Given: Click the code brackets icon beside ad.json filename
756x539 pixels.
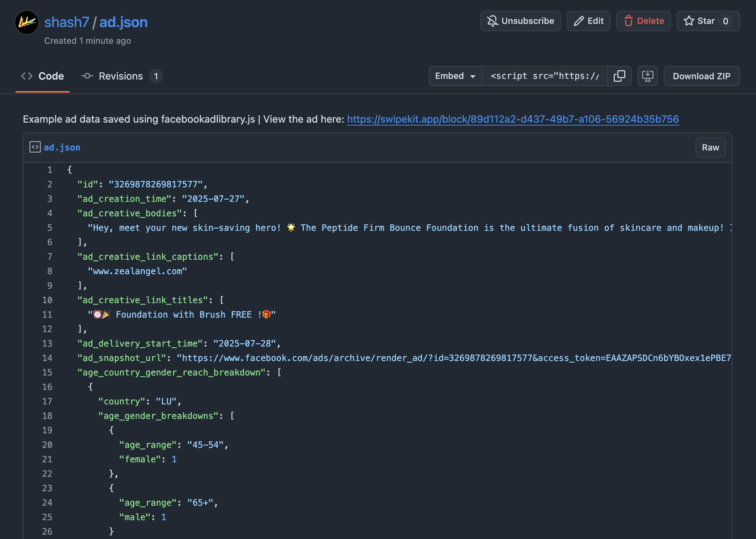Looking at the screenshot, I should (x=35, y=147).
